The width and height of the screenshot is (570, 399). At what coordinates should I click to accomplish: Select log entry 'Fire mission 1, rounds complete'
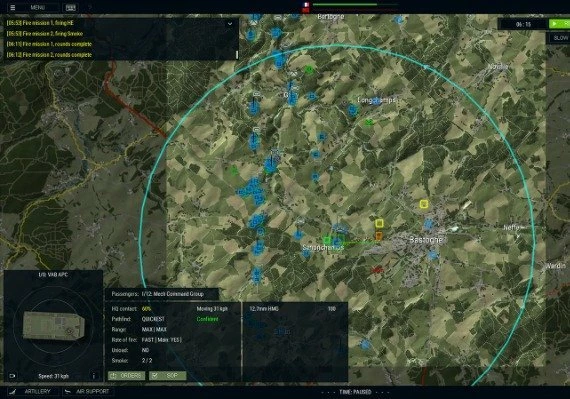[49, 44]
